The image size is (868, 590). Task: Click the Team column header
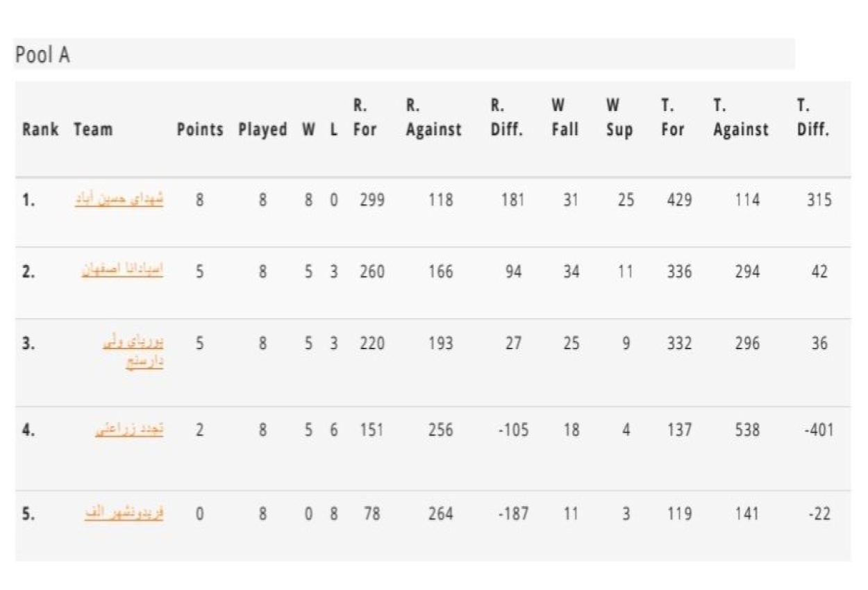(93, 130)
